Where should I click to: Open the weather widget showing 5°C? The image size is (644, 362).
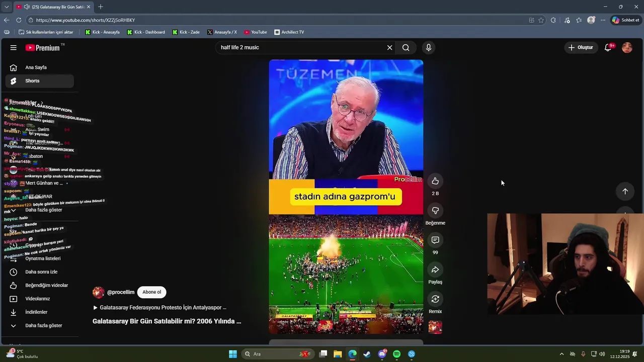[22, 353]
